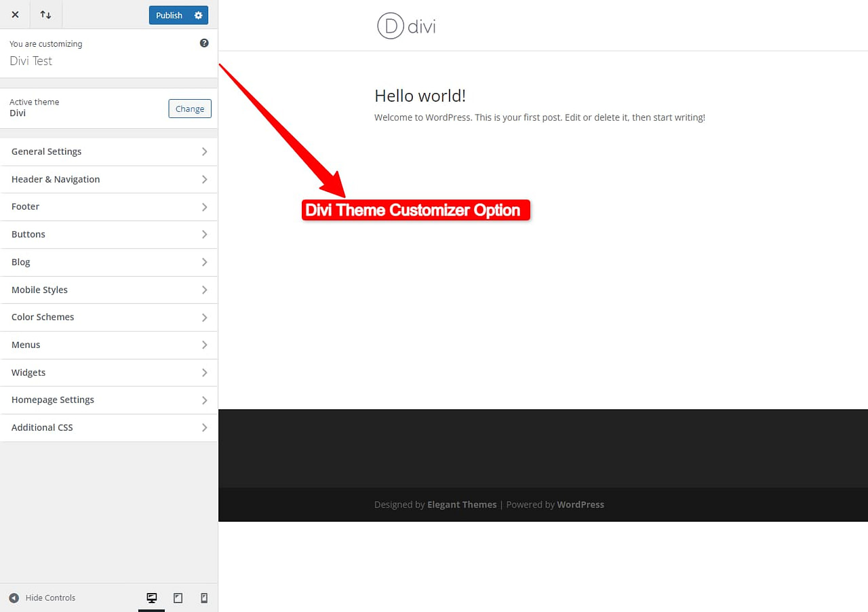Viewport: 868px width, 612px height.
Task: Click the Divi logo in the preview header
Action: point(406,25)
